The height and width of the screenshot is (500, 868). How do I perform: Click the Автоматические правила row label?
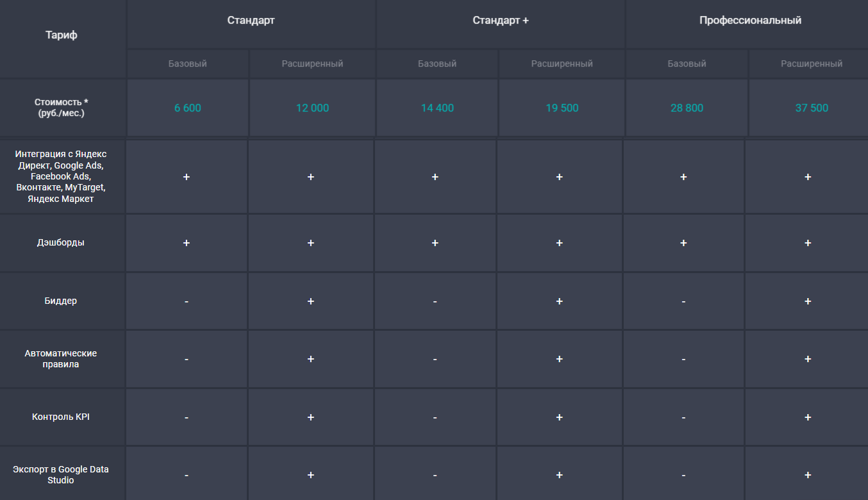point(61,359)
